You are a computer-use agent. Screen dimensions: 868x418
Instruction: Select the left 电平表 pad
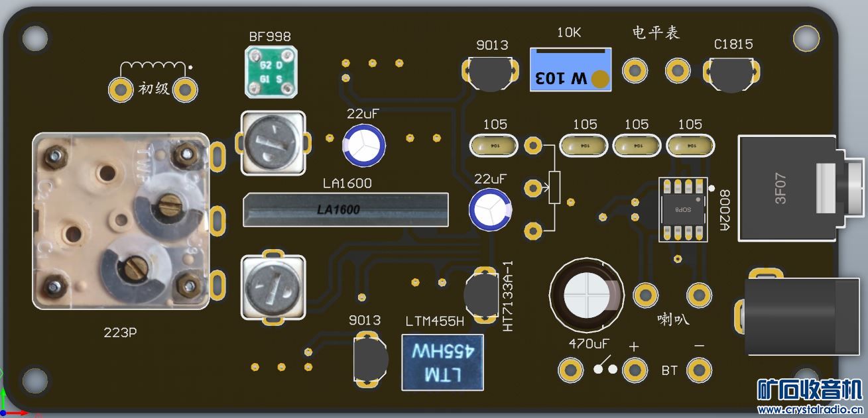point(635,70)
